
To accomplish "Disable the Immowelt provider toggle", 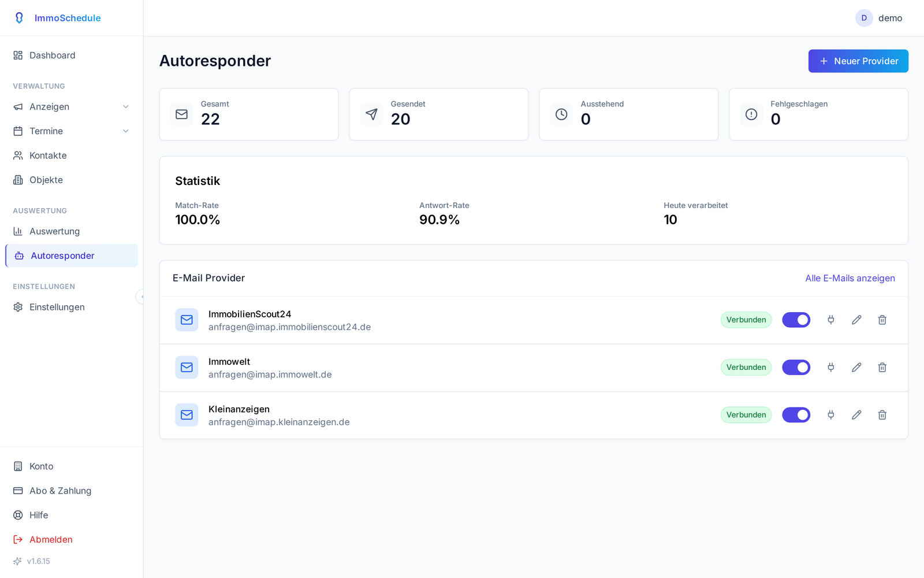I will [796, 367].
